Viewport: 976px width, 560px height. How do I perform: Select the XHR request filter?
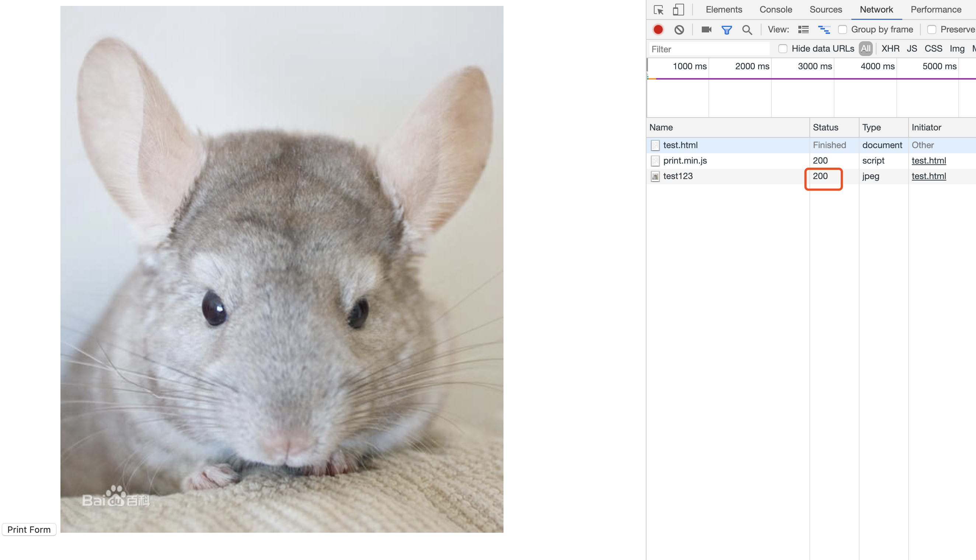pos(890,49)
